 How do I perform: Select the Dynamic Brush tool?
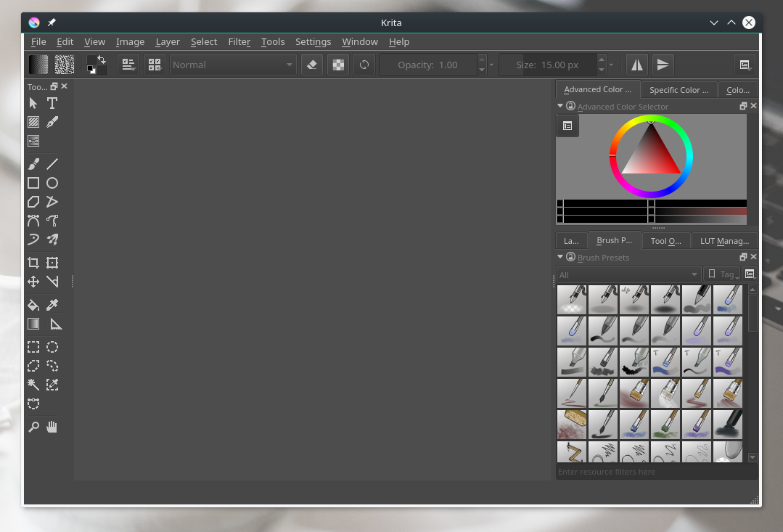coord(33,240)
